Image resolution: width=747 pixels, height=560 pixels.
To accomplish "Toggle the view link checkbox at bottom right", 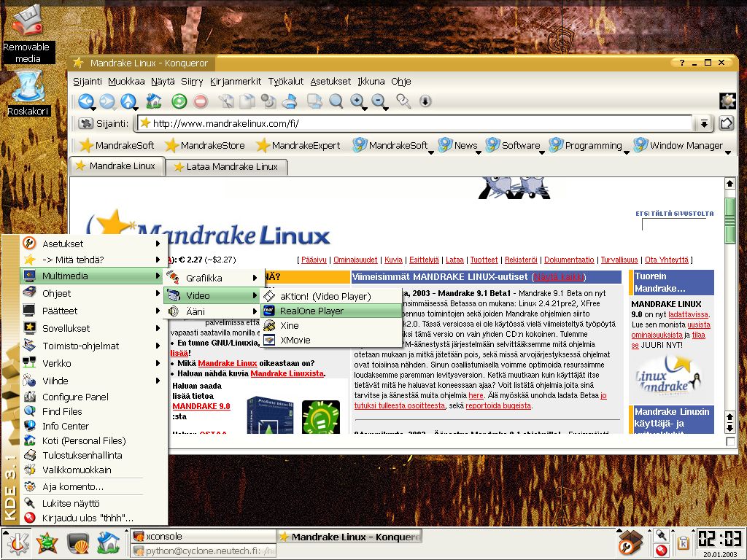I will point(729,442).
